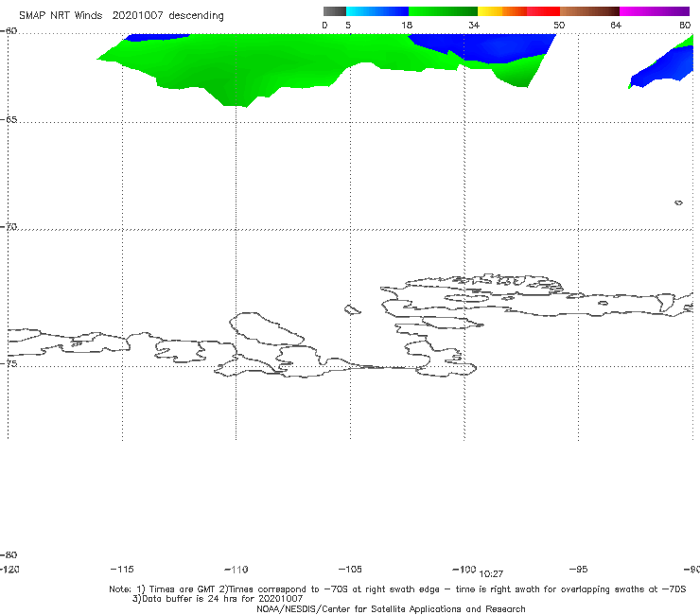Click the large green wind swath area
The width and height of the screenshot is (700, 615).
[x=268, y=62]
